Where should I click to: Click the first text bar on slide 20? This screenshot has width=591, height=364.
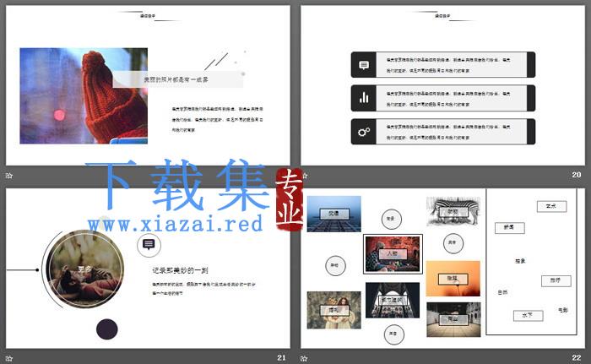pyautogui.click(x=443, y=65)
